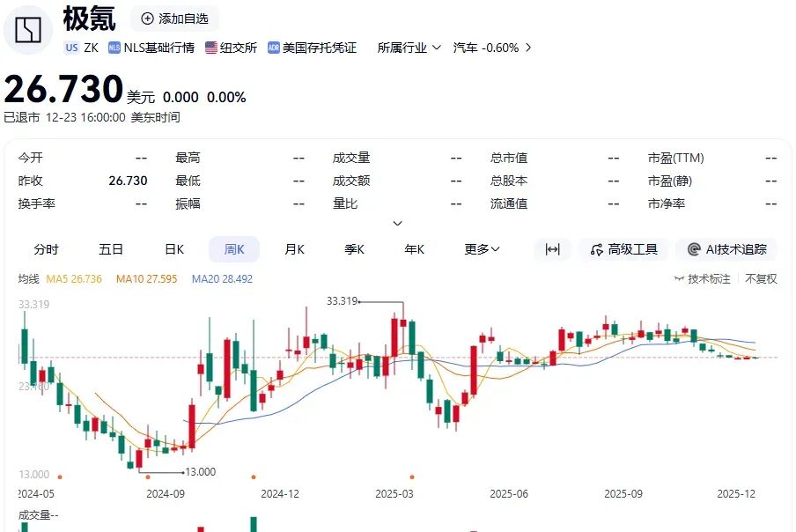Add stock via 添加自选 button
Viewport: 796px width, 532px height.
coord(175,18)
